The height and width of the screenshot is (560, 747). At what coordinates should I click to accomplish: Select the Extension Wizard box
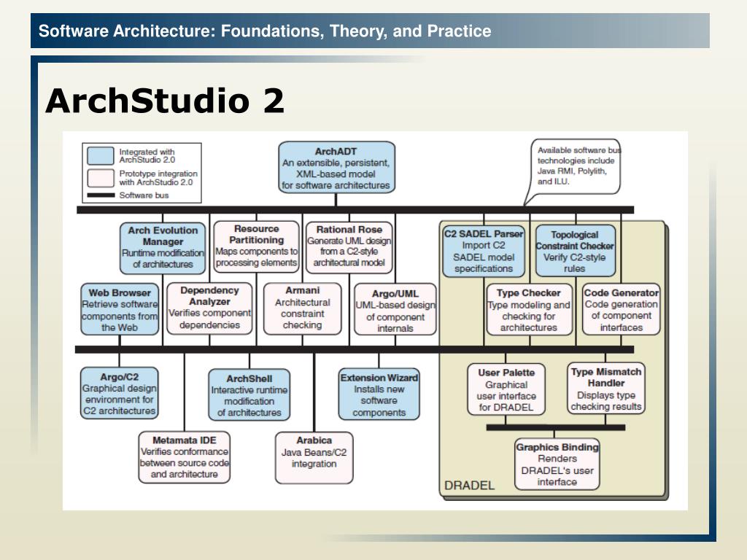pos(379,394)
